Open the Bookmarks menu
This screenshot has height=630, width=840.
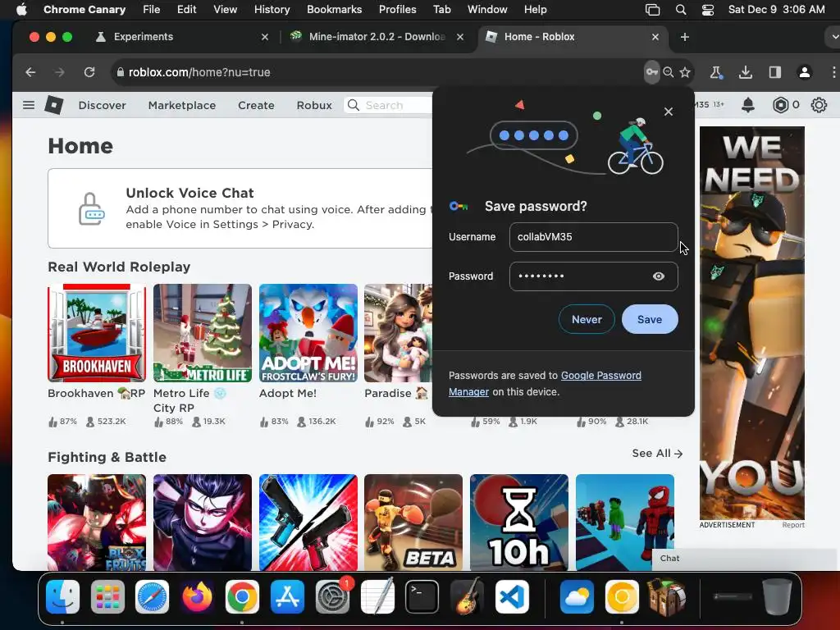pyautogui.click(x=335, y=10)
